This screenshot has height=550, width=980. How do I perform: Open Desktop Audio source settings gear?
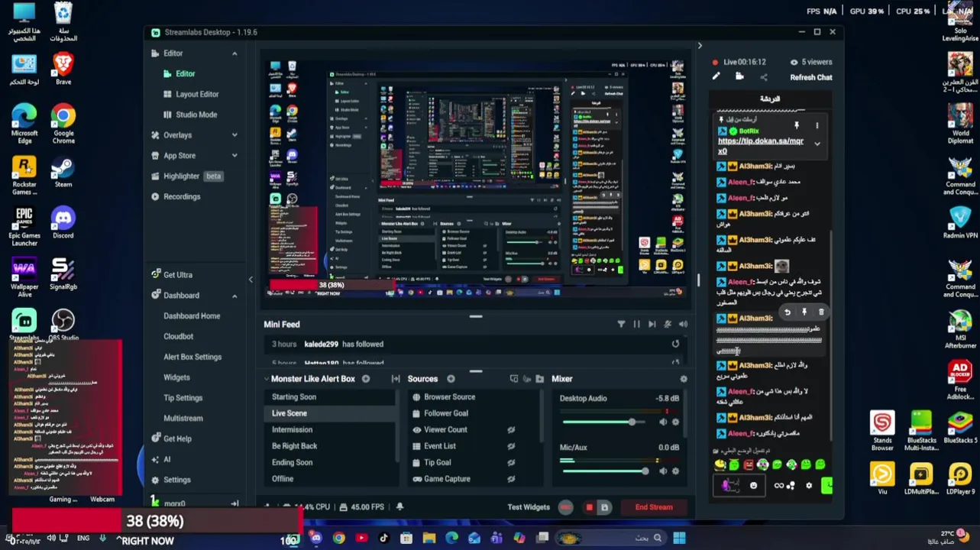coord(675,422)
